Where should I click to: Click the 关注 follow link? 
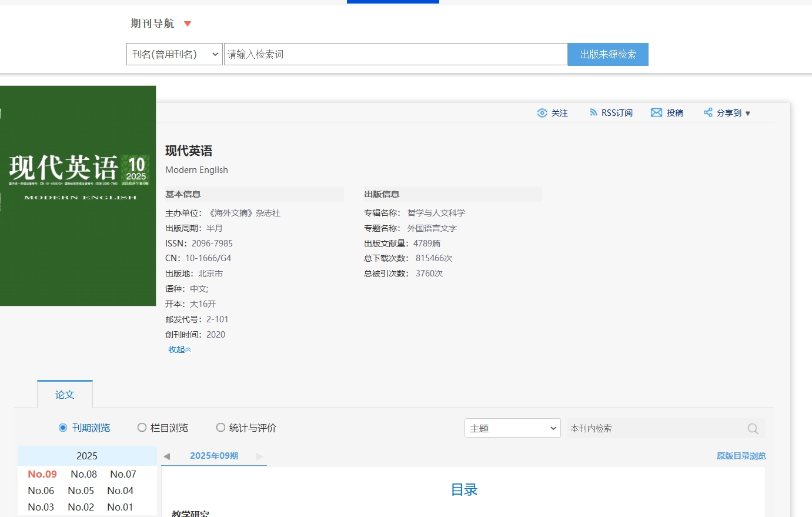click(560, 113)
